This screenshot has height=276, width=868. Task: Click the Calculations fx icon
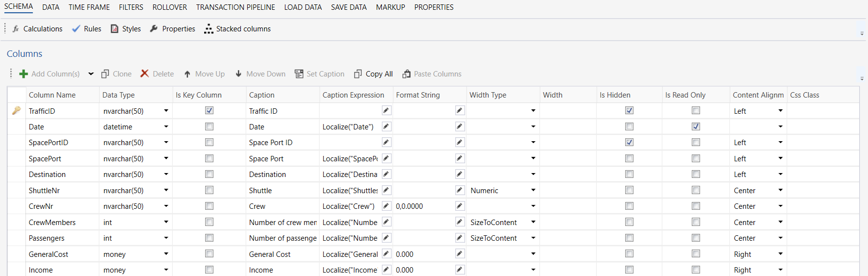point(16,29)
